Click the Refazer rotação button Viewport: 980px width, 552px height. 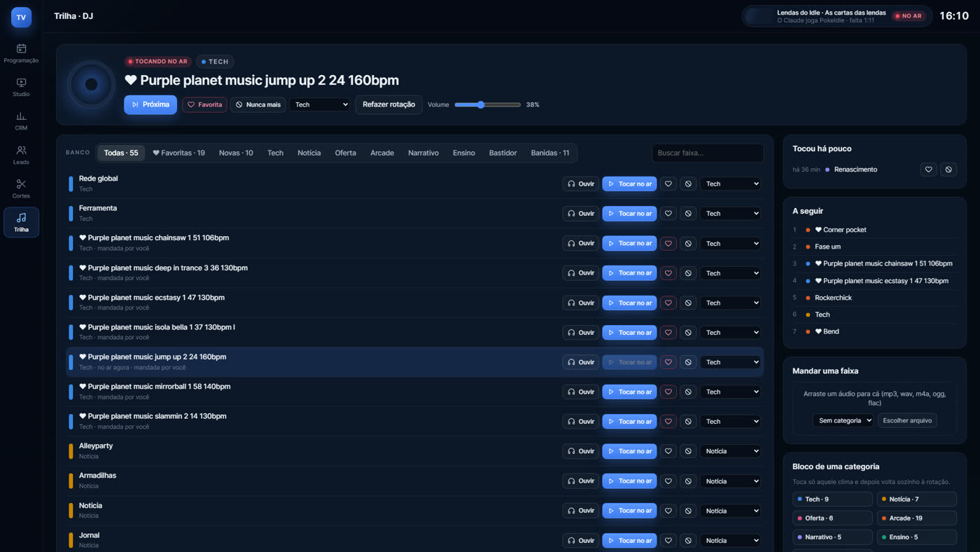388,104
